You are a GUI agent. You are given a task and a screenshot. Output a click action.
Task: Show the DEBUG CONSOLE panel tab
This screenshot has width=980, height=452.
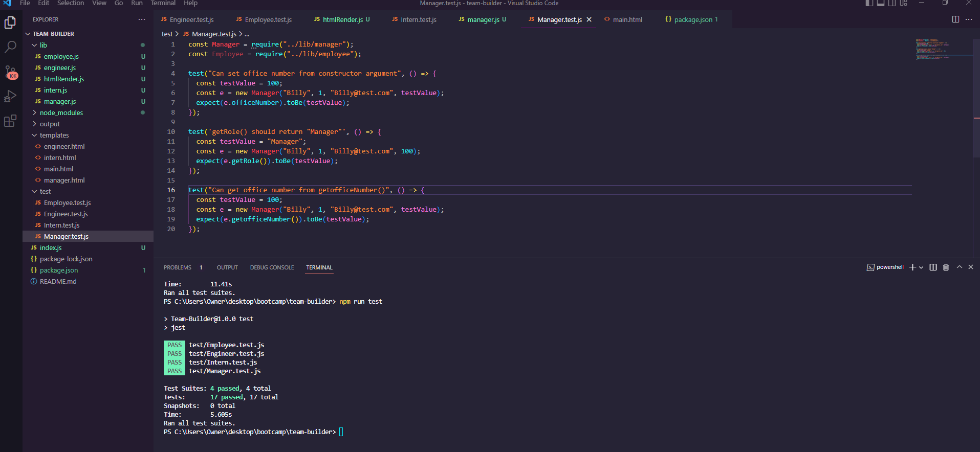pos(272,267)
